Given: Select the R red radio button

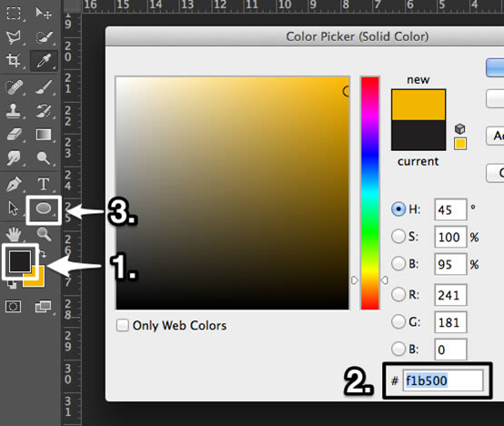Looking at the screenshot, I should pyautogui.click(x=398, y=294).
